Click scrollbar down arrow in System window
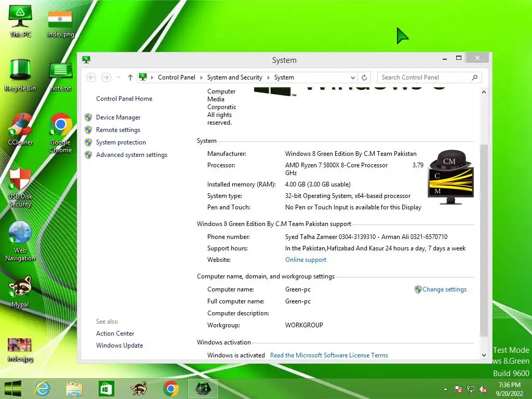The height and width of the screenshot is (399, 532). point(484,355)
